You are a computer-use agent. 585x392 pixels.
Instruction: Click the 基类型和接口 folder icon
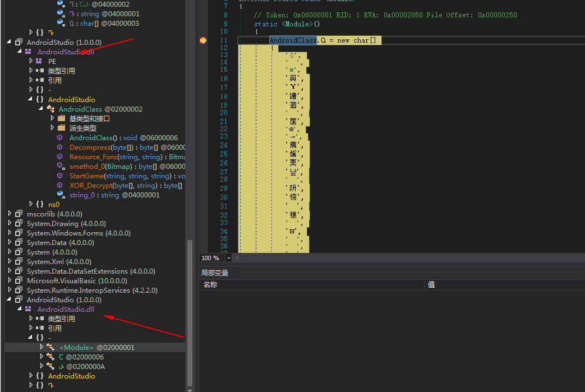(x=62, y=118)
